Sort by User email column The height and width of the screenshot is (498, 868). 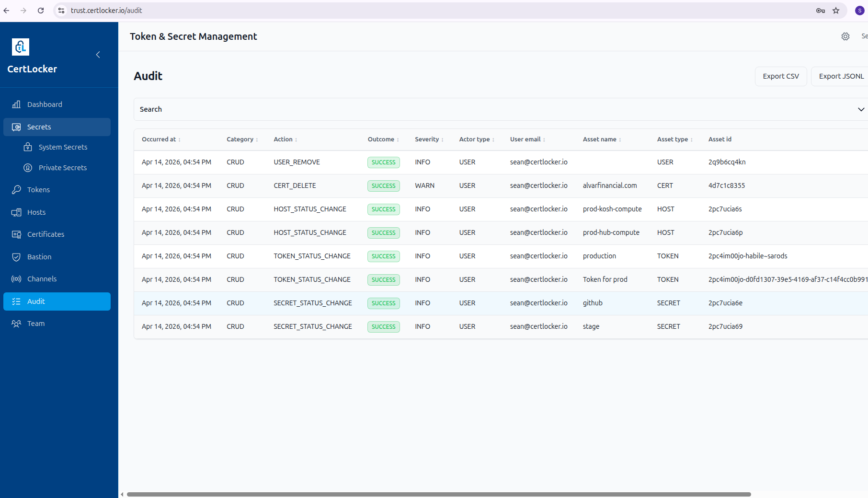coord(527,139)
